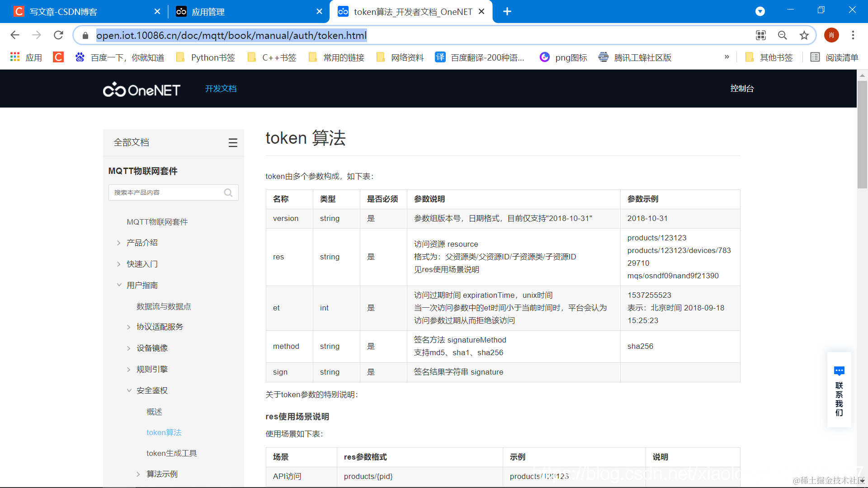Viewport: 868px width, 488px height.
Task: Click the sidebar search magnifier icon
Action: point(228,193)
